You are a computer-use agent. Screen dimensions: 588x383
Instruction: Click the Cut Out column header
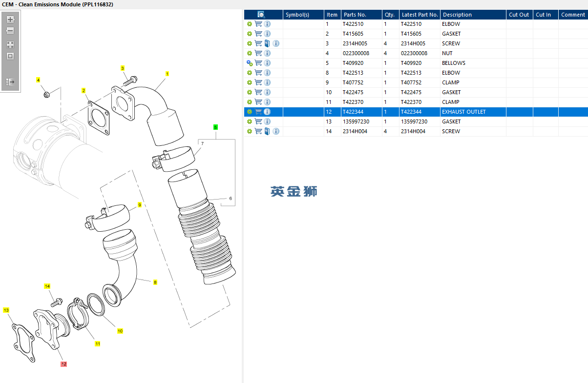pyautogui.click(x=519, y=15)
